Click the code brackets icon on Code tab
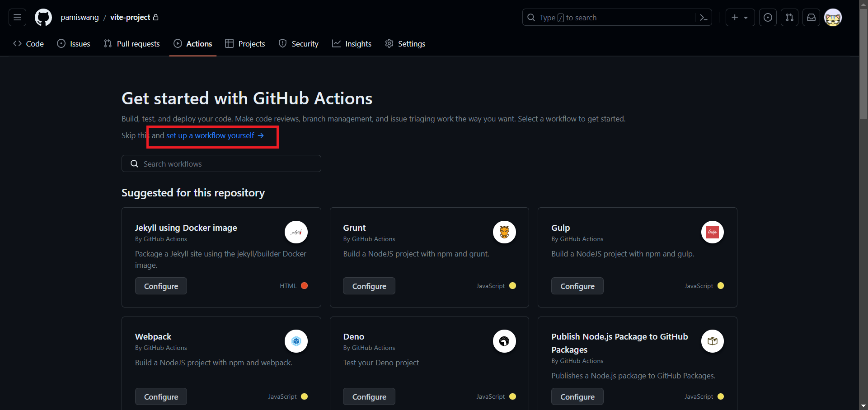Image resolution: width=868 pixels, height=410 pixels. [x=17, y=43]
